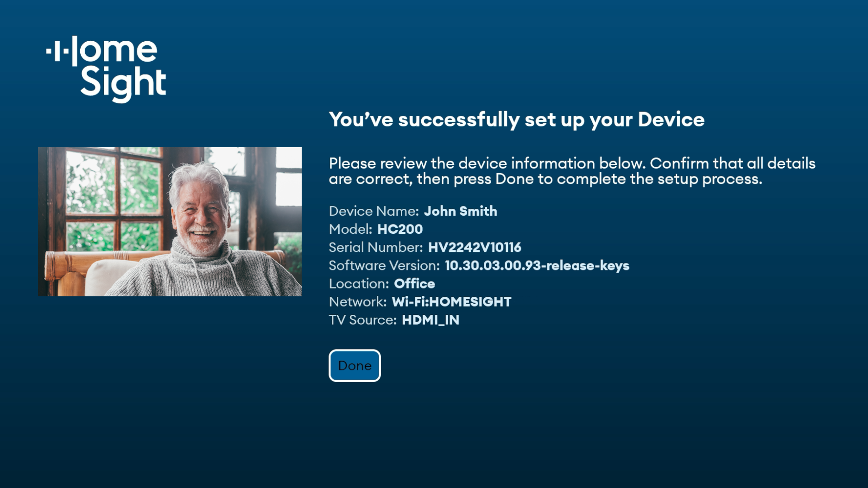Viewport: 868px width, 488px height.
Task: Select the HC200 model value
Action: [400, 229]
